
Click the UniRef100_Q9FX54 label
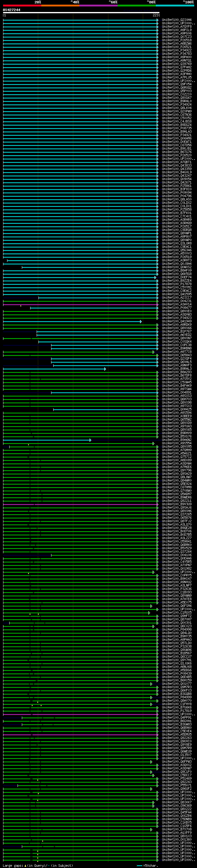coord(176,84)
